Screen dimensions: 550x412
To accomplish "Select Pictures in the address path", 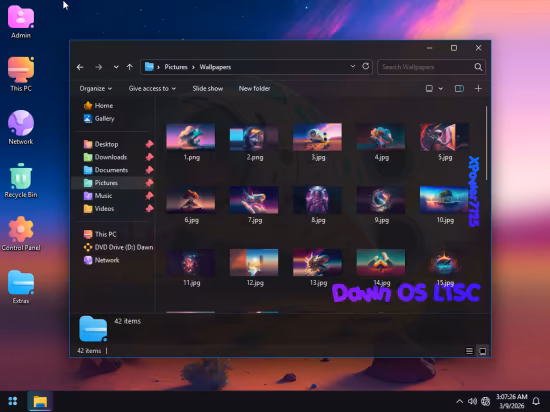I will (x=176, y=67).
